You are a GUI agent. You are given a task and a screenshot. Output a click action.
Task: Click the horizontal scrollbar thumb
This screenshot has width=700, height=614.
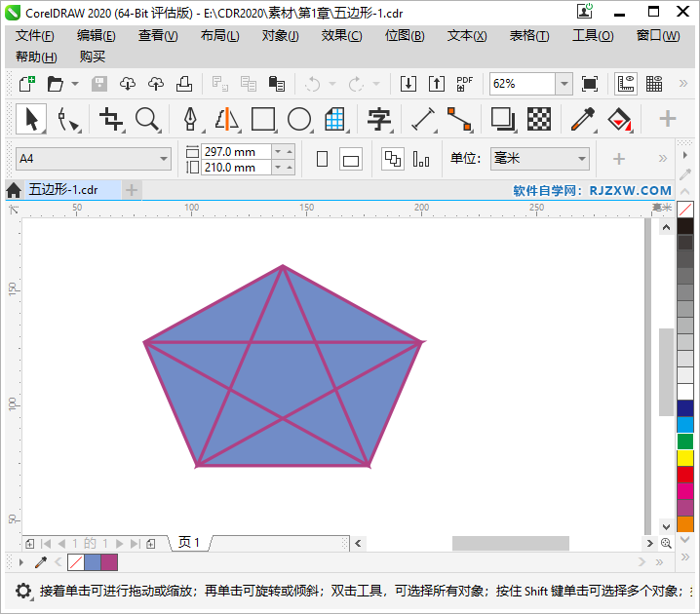tap(510, 543)
